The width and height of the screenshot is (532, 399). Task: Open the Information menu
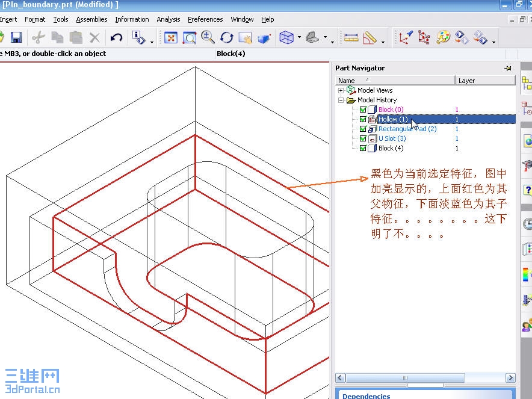(132, 19)
